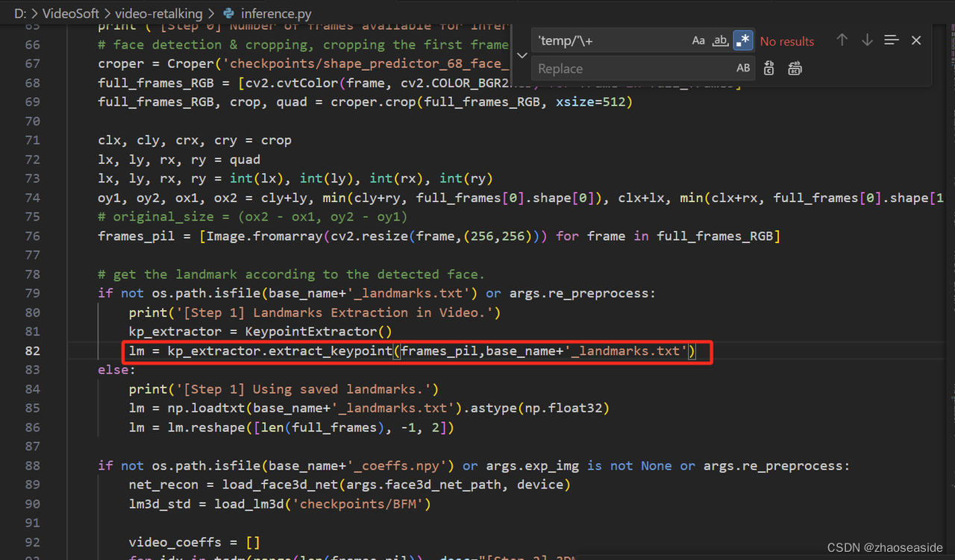Click the 'else:' keyword on line 83
Viewport: 955px width, 560px height.
coord(116,370)
